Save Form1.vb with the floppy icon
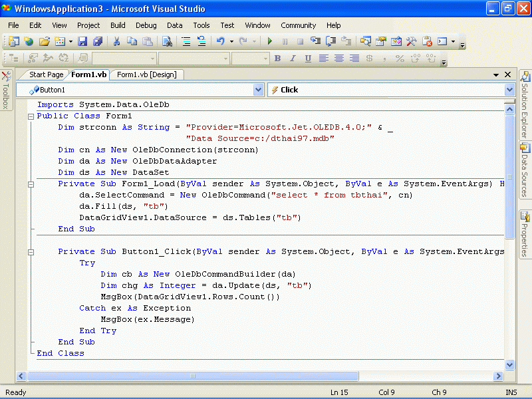This screenshot has width=532, height=399. tap(82, 41)
